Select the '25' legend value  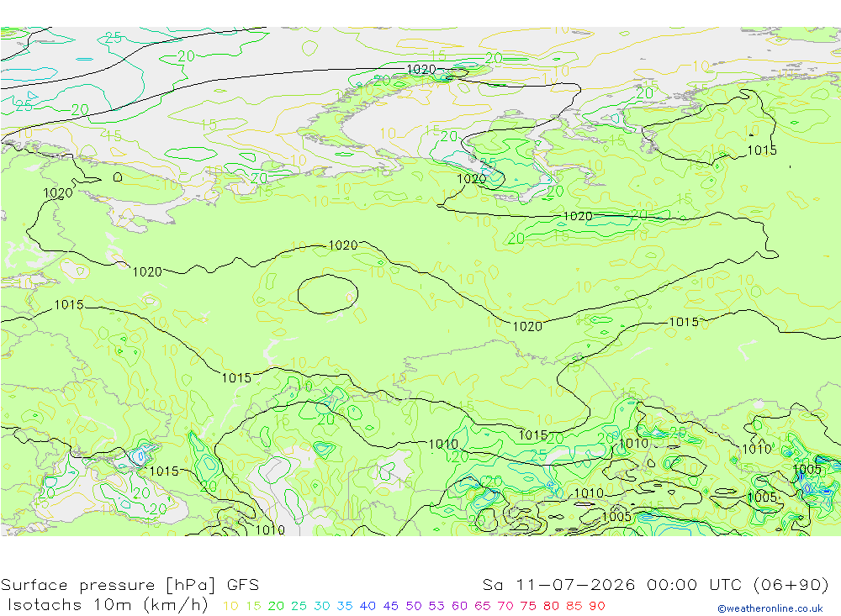point(299,607)
